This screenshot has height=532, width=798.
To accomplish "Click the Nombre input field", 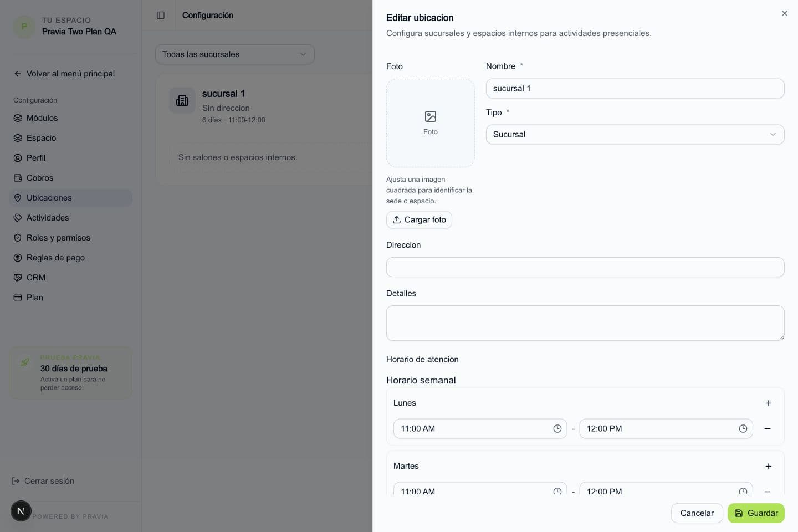I will click(x=635, y=88).
